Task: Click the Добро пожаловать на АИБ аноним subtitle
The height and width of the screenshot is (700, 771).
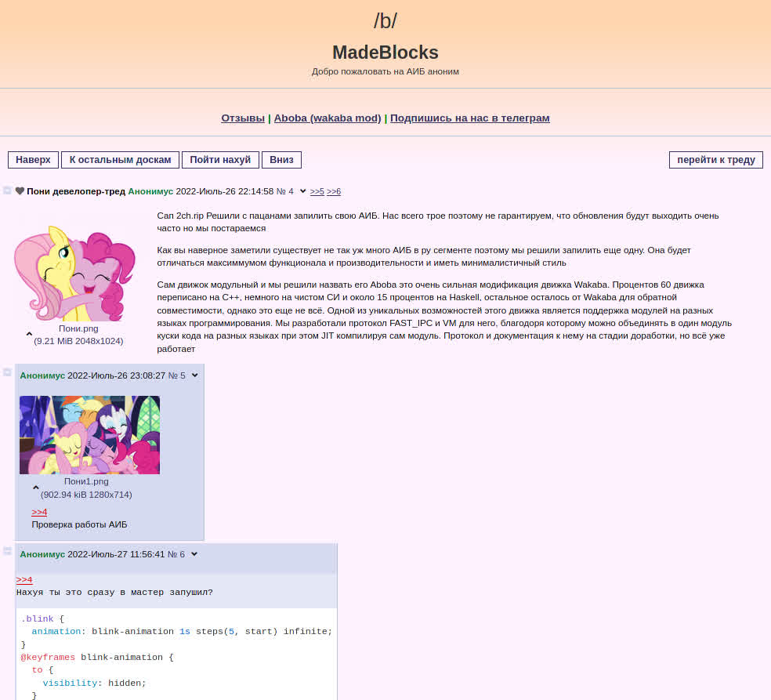Action: 385,71
